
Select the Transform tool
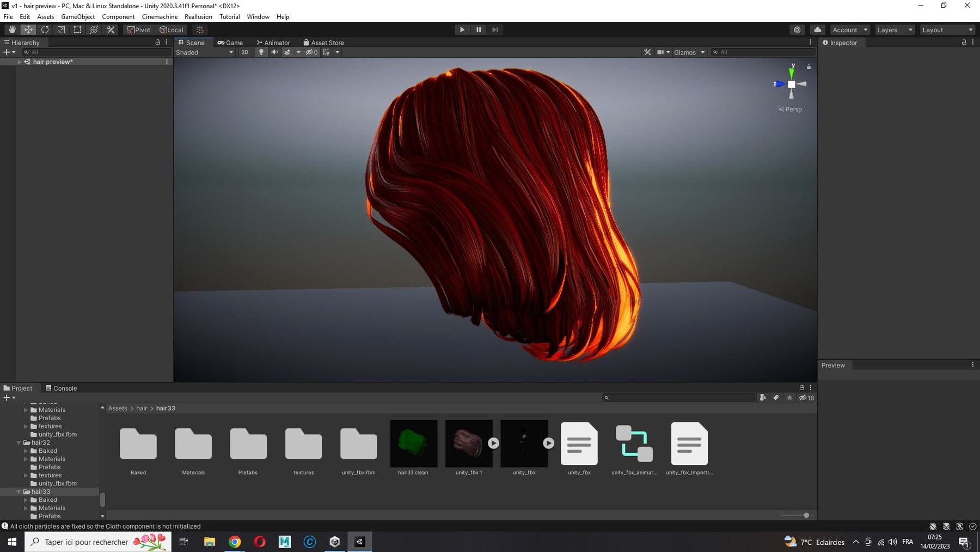coord(94,30)
